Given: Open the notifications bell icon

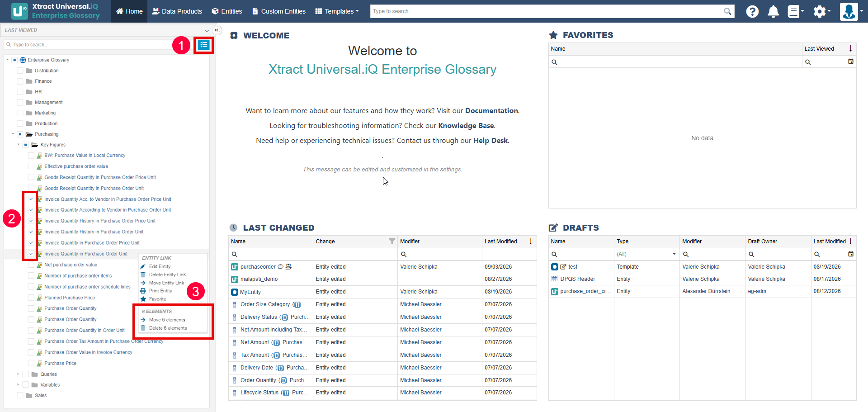Looking at the screenshot, I should coord(773,11).
